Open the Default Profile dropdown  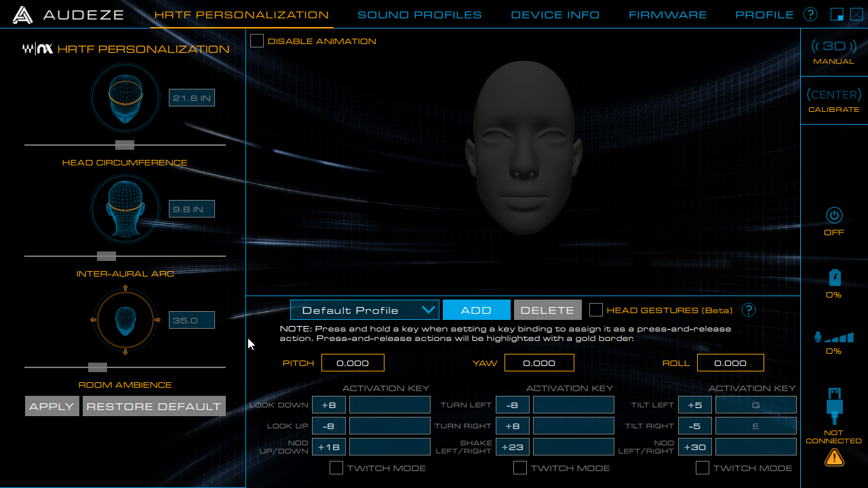pyautogui.click(x=365, y=310)
